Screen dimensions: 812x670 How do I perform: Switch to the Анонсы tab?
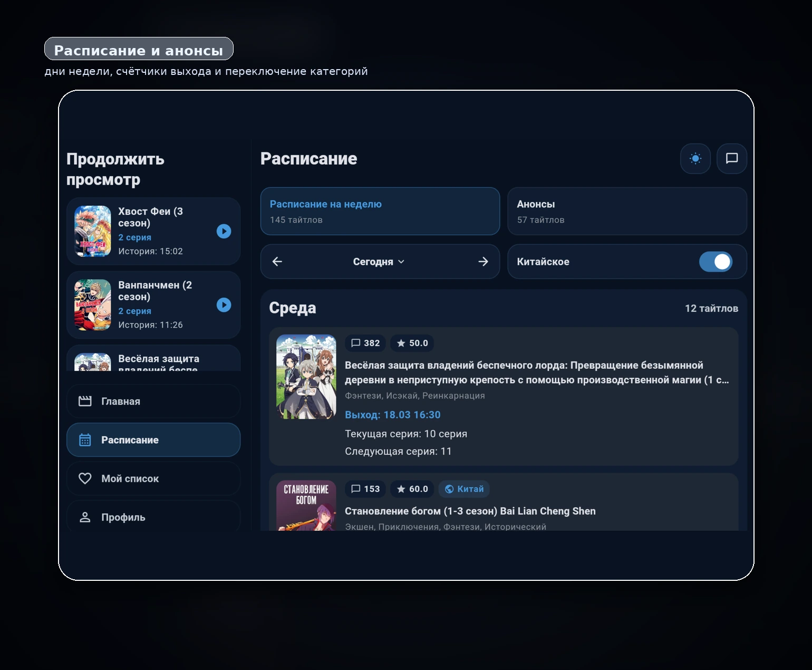[626, 211]
